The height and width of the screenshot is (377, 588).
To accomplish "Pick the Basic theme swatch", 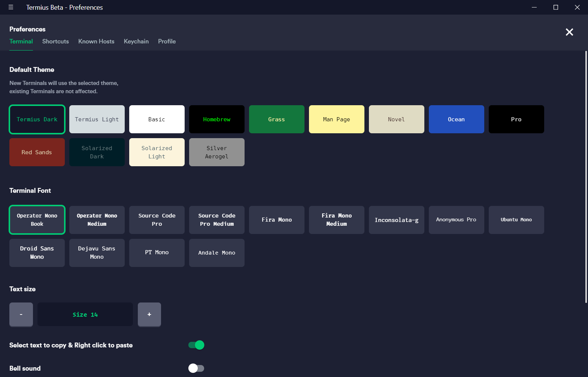I will tap(157, 119).
